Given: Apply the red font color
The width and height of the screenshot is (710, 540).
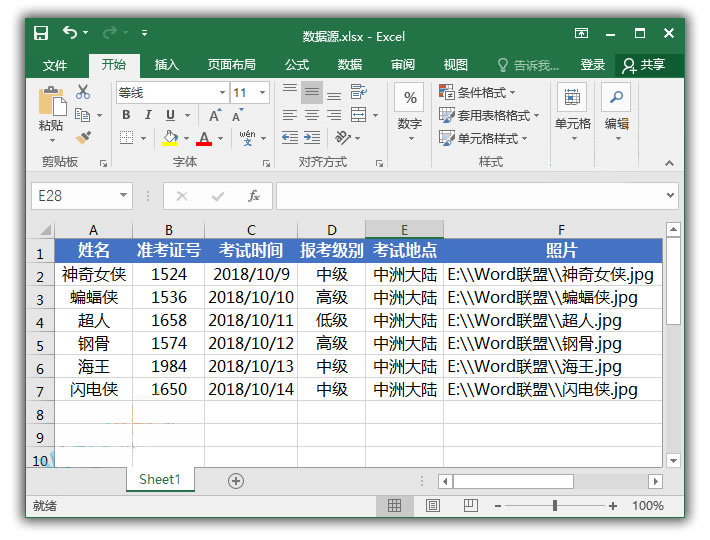Looking at the screenshot, I should point(204,138).
